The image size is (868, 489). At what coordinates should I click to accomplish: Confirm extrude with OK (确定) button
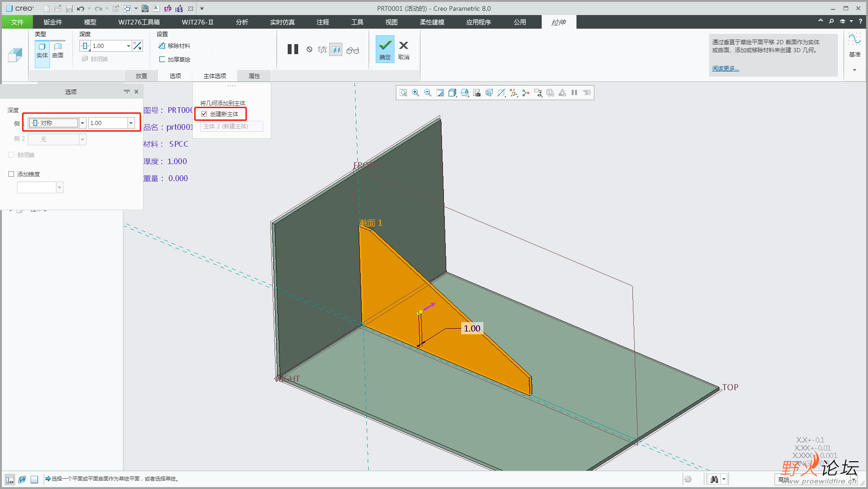pyautogui.click(x=385, y=49)
